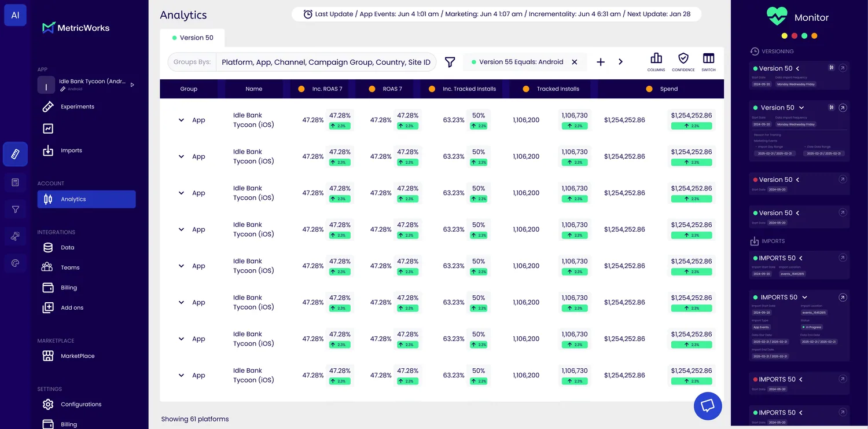Select the yellow status dot under Monitor
Viewport: 868px width, 429px height.
[784, 36]
